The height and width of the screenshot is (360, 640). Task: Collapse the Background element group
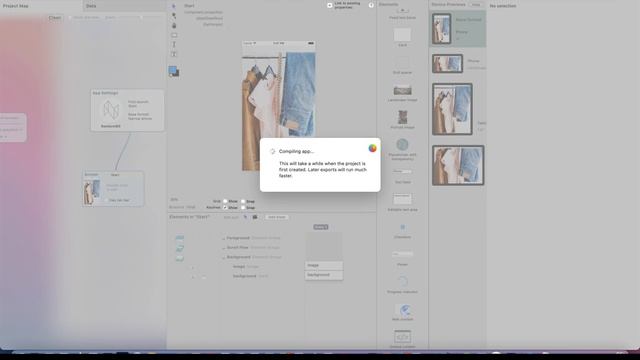[223, 258]
